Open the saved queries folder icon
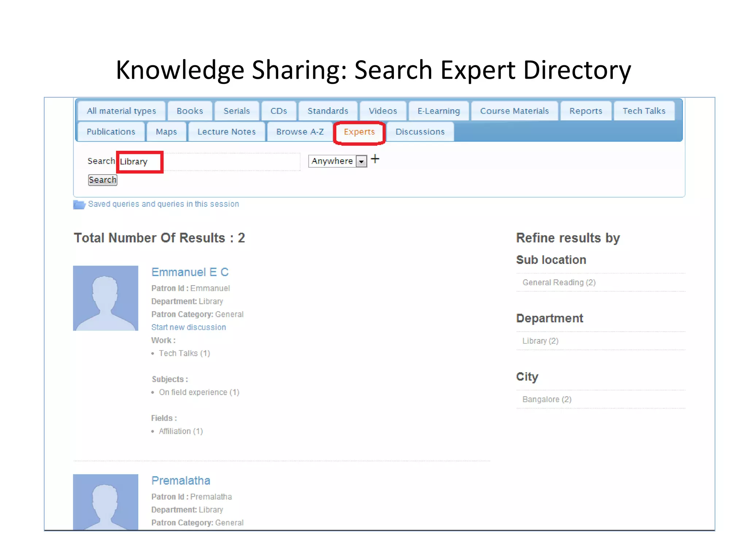747x560 pixels. pyautogui.click(x=79, y=205)
